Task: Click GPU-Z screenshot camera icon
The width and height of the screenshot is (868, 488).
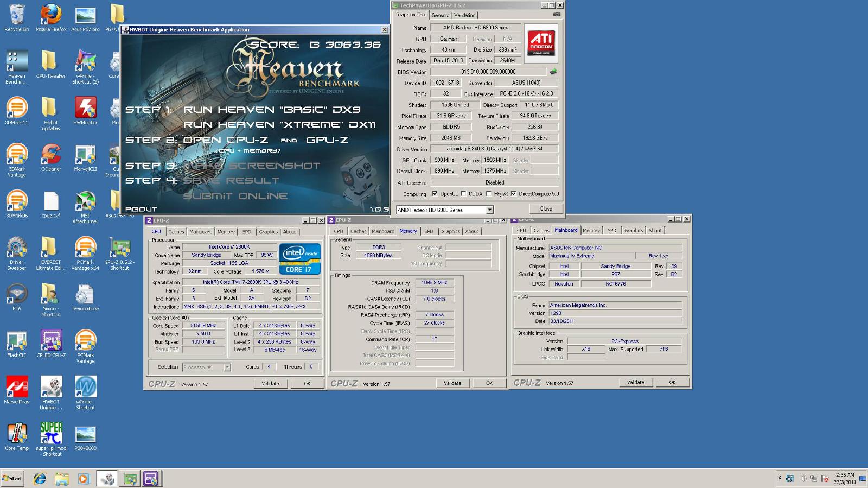Action: (x=556, y=15)
